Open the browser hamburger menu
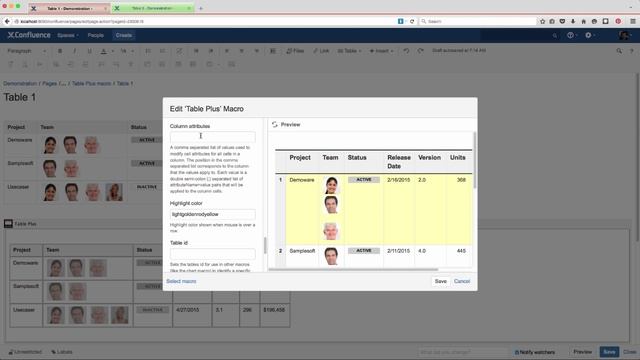640x360 pixels. pos(633,21)
